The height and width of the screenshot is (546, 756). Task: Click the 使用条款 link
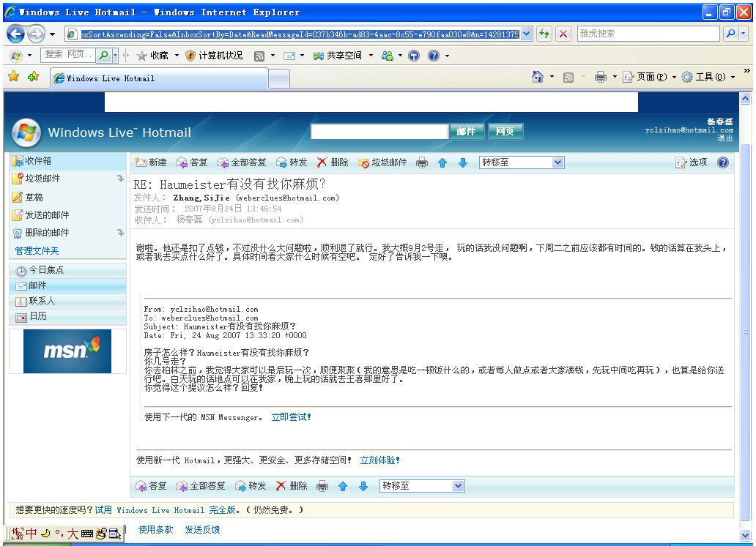point(156,530)
